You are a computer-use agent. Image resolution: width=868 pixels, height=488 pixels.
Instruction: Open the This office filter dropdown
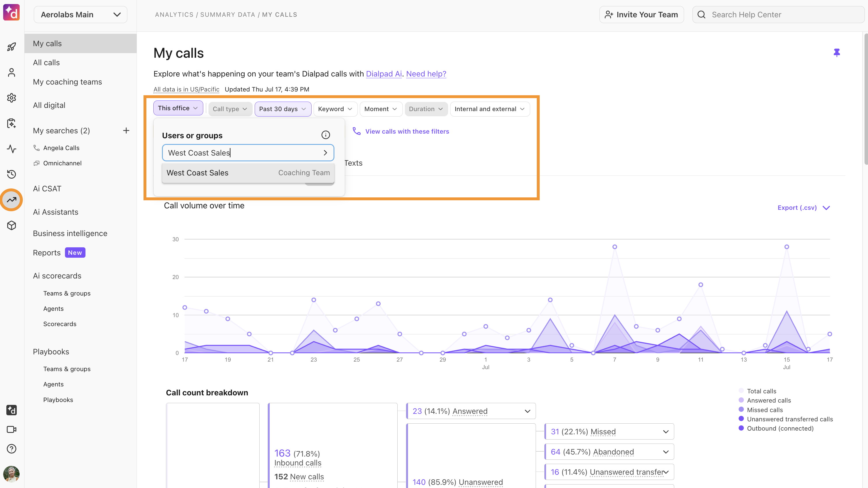(x=178, y=108)
